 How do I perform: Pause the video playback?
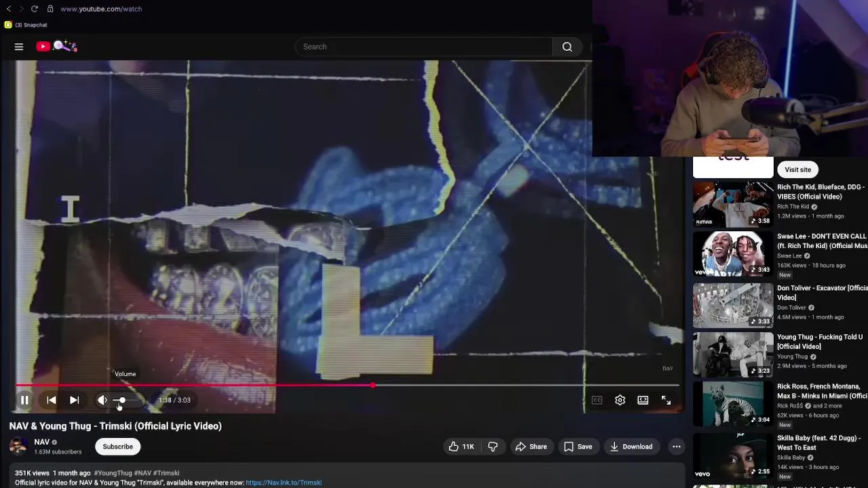[x=24, y=400]
